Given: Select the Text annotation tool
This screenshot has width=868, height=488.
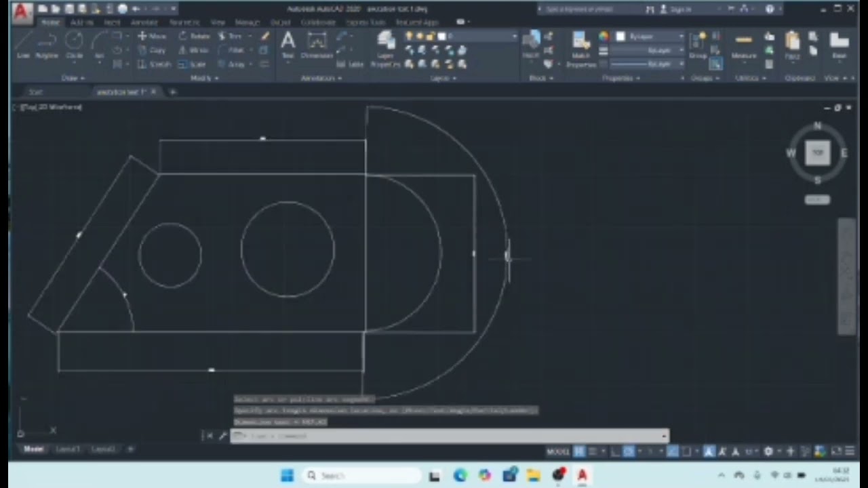Looking at the screenshot, I should click(x=288, y=45).
